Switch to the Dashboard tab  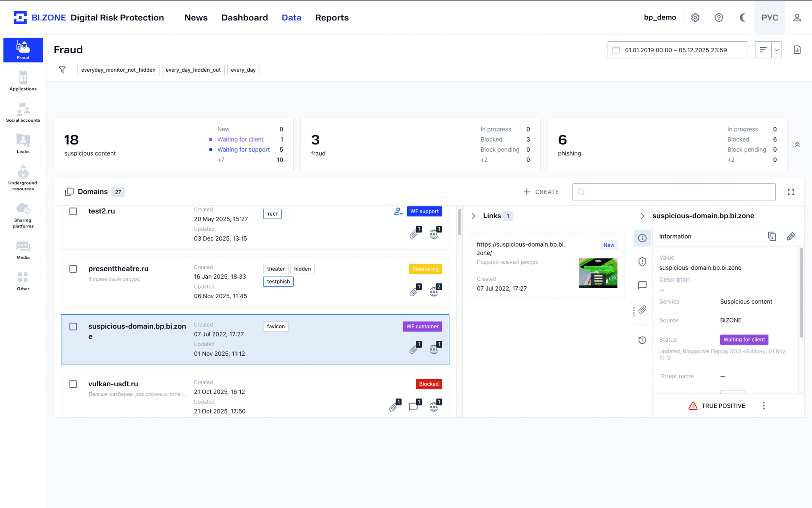point(244,17)
